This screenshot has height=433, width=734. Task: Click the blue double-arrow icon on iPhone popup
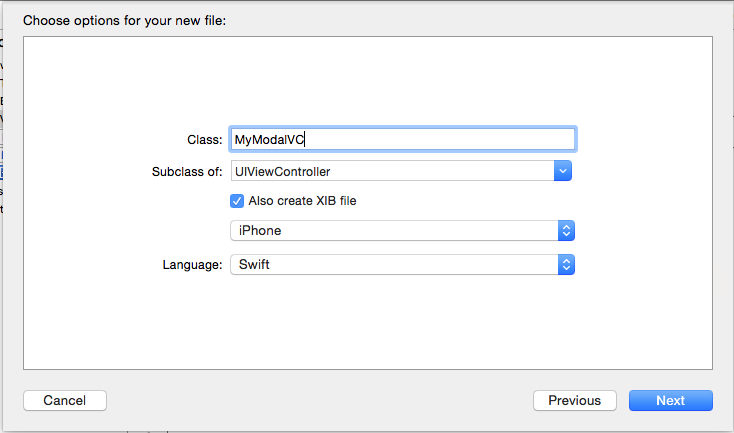tap(566, 231)
